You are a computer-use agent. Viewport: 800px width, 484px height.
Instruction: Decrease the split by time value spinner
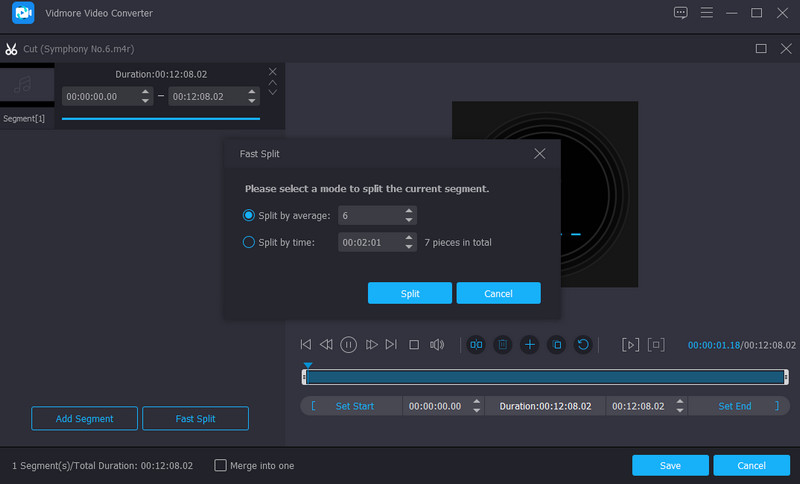pyautogui.click(x=409, y=246)
